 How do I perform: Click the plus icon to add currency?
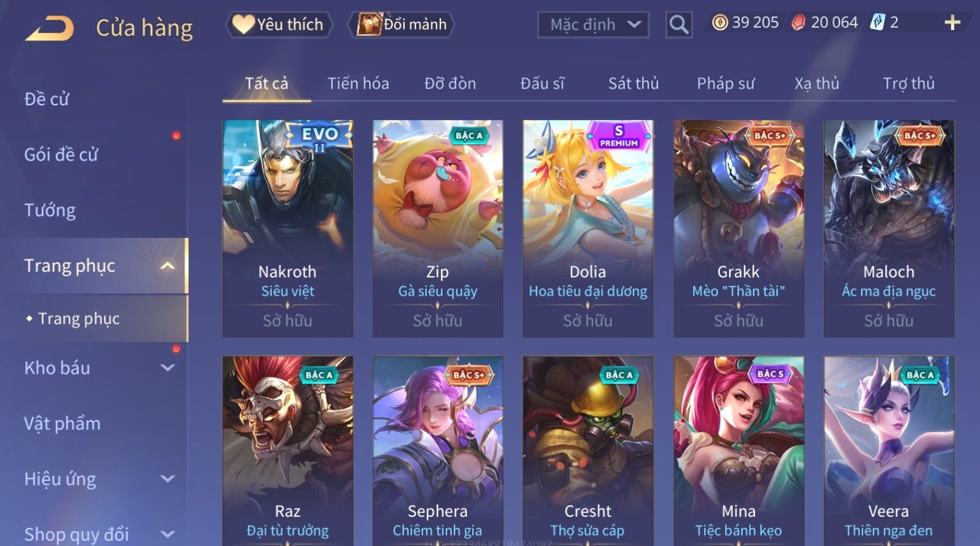pos(952,23)
